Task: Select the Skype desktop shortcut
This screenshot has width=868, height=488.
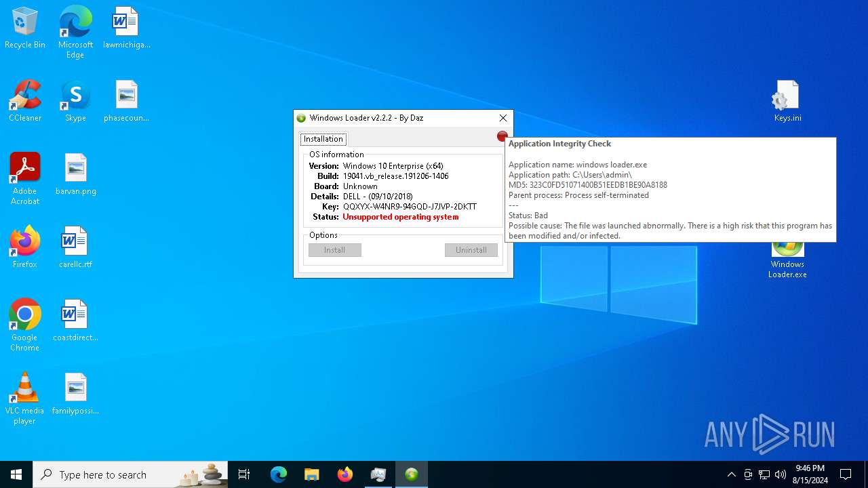Action: click(x=75, y=101)
